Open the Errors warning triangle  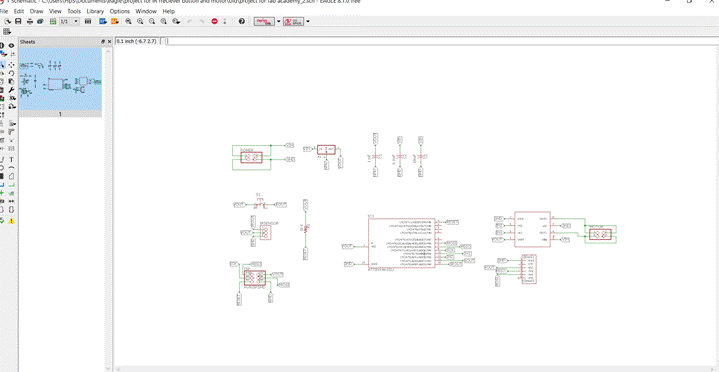pyautogui.click(x=12, y=221)
